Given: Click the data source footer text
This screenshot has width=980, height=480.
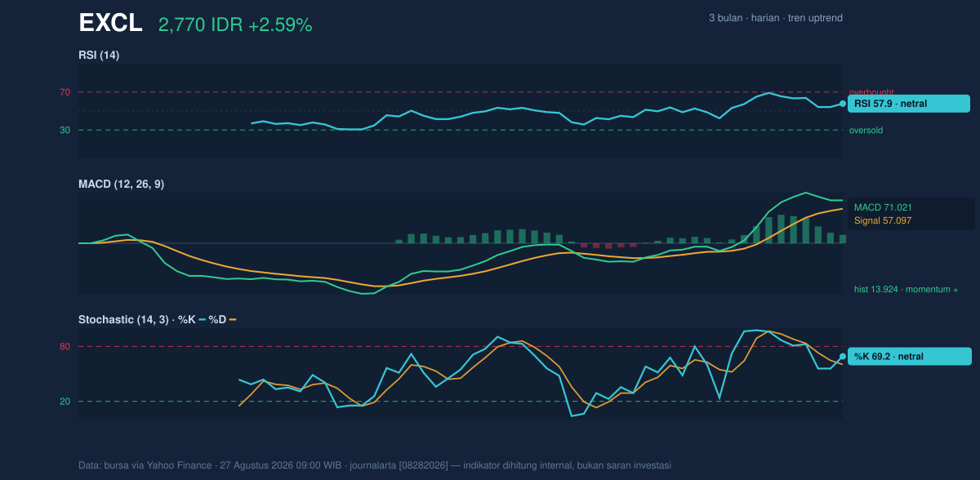Looking at the screenshot, I should (x=375, y=465).
